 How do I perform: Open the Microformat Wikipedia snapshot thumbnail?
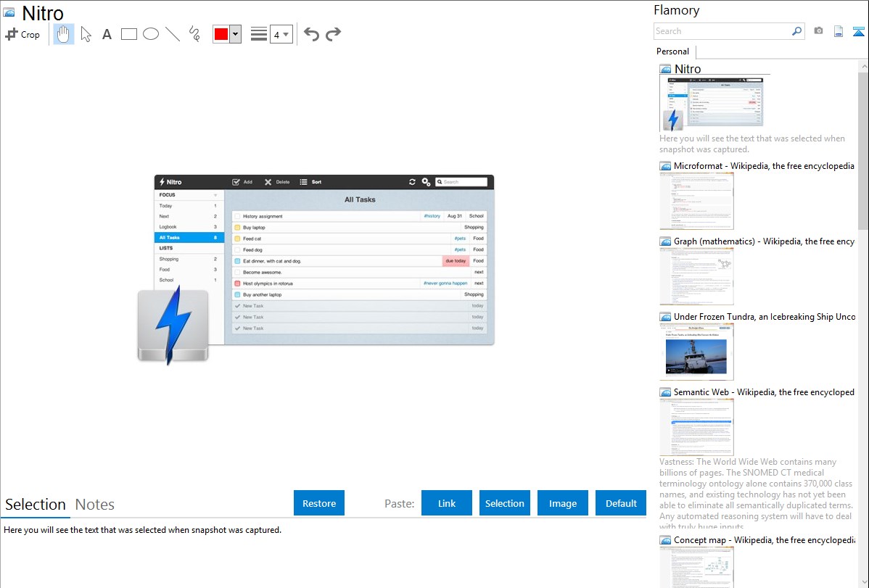click(x=696, y=201)
